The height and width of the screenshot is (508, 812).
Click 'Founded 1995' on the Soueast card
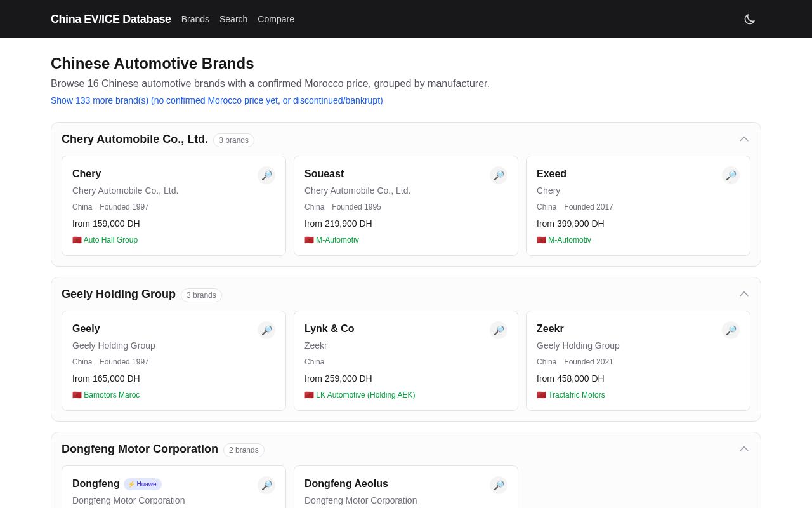tap(357, 207)
